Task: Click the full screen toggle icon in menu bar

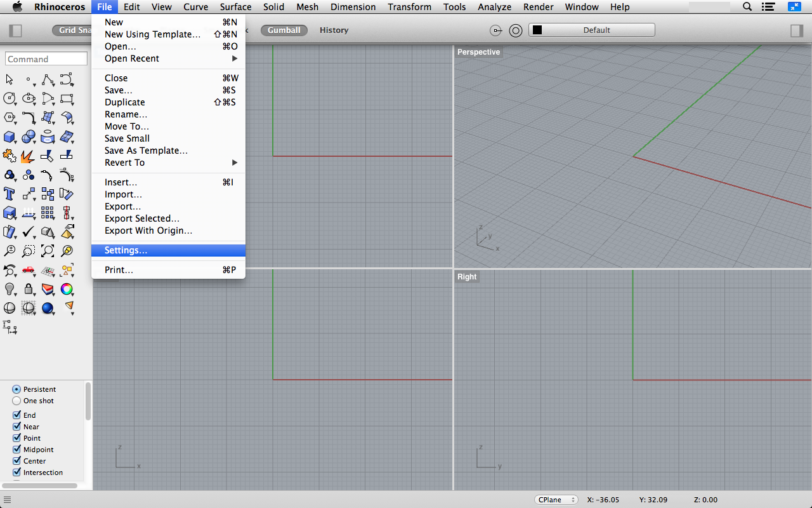Action: coord(795,7)
